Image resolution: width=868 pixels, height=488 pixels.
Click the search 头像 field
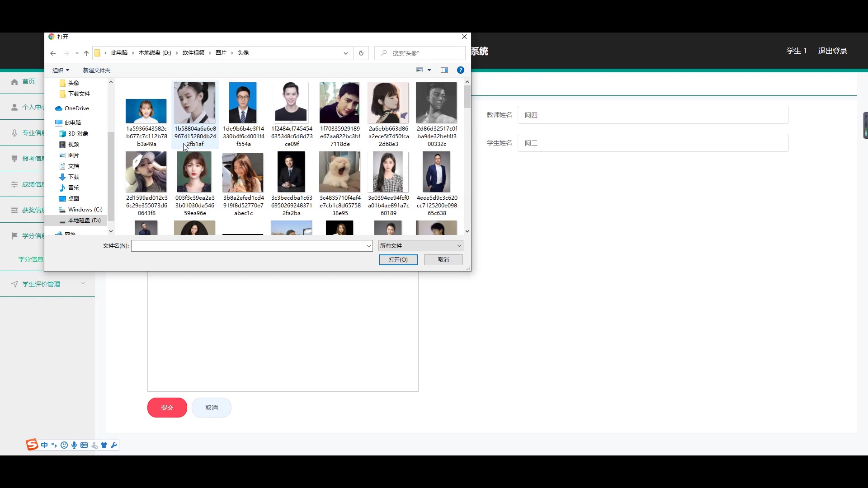point(420,53)
